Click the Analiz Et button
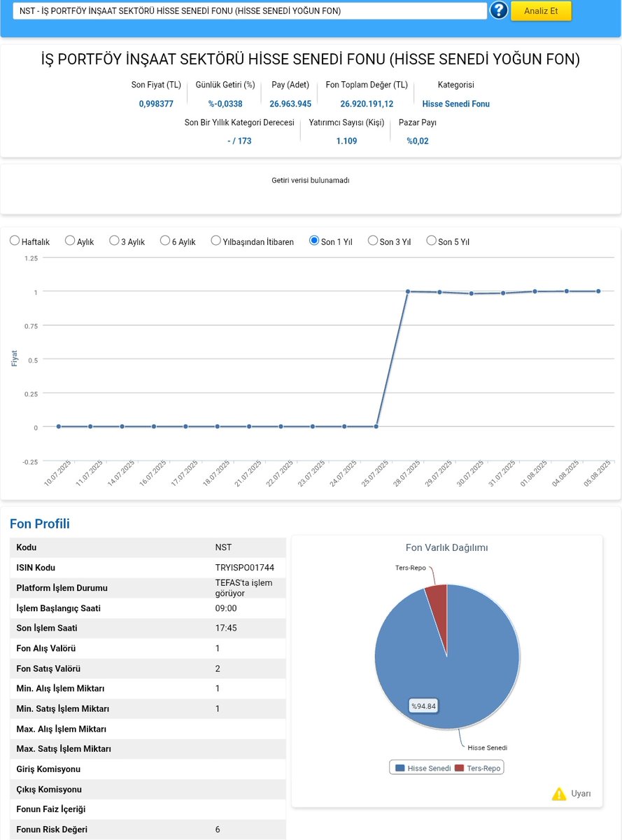This screenshot has height=840, width=622. pyautogui.click(x=541, y=10)
